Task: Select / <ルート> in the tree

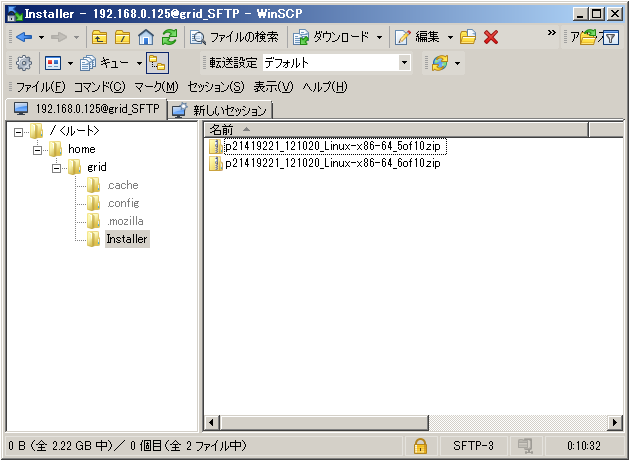Action: click(74, 131)
